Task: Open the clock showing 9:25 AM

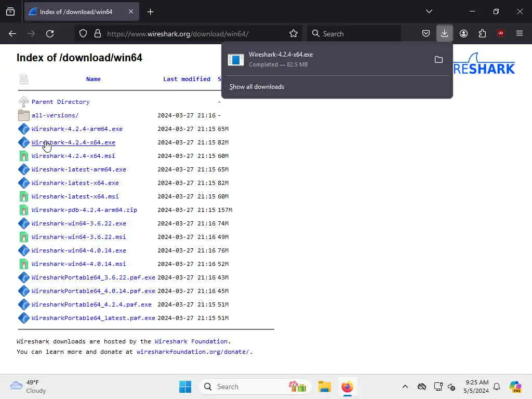Action: [477, 387]
